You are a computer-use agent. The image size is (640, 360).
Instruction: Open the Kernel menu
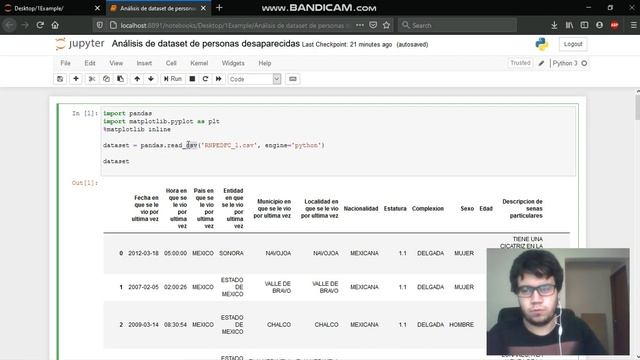pos(199,63)
